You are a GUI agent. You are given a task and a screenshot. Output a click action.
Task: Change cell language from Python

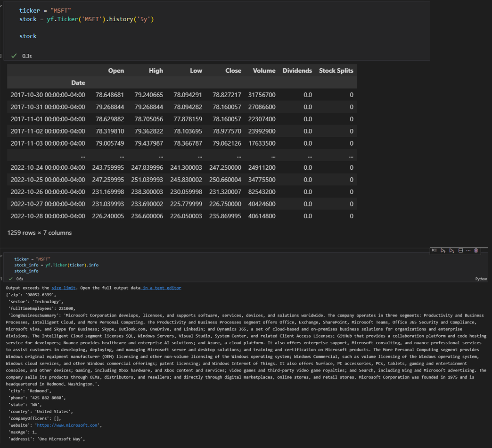click(481, 279)
